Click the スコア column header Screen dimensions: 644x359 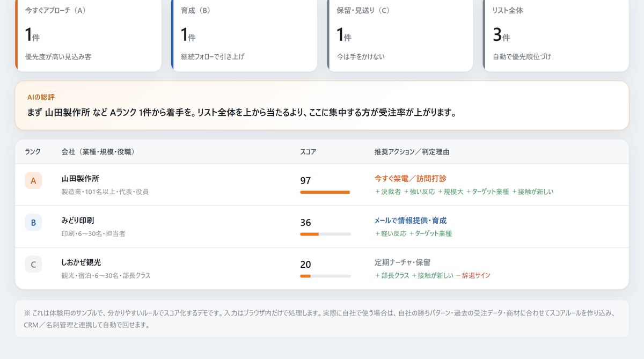coord(308,152)
